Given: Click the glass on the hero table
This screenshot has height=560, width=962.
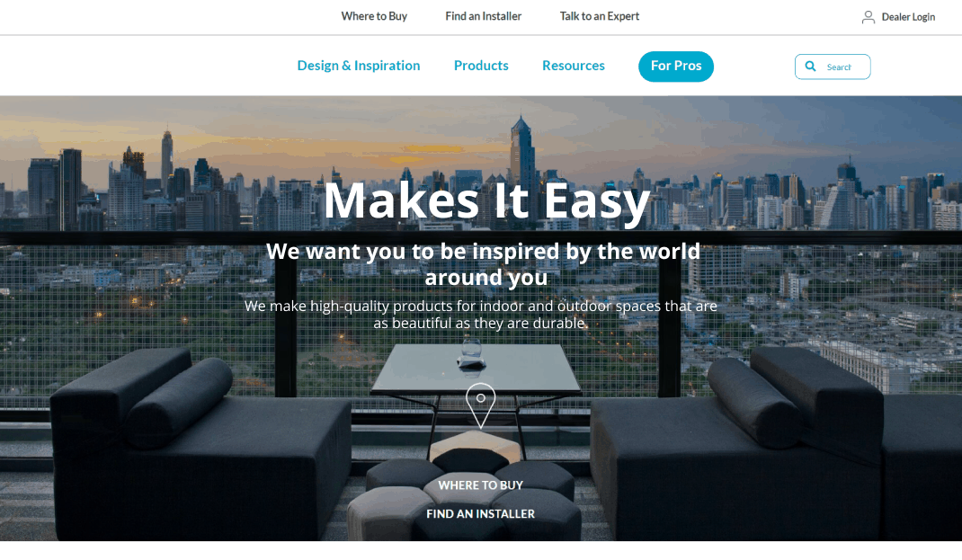Looking at the screenshot, I should [x=471, y=354].
